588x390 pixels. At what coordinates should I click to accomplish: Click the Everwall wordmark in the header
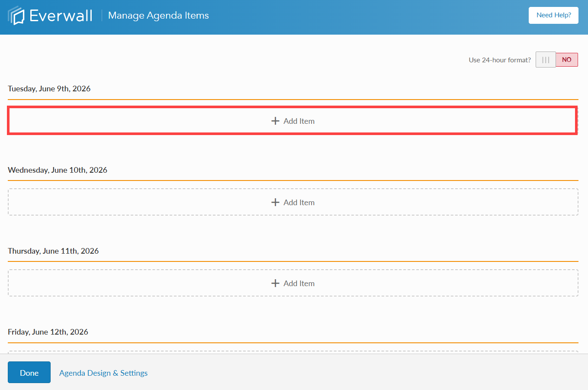tap(61, 15)
